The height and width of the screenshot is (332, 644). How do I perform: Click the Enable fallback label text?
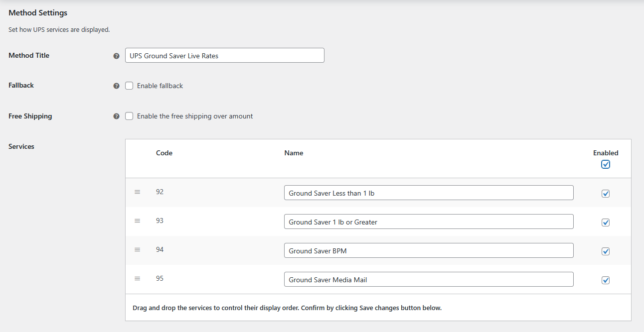click(x=160, y=86)
